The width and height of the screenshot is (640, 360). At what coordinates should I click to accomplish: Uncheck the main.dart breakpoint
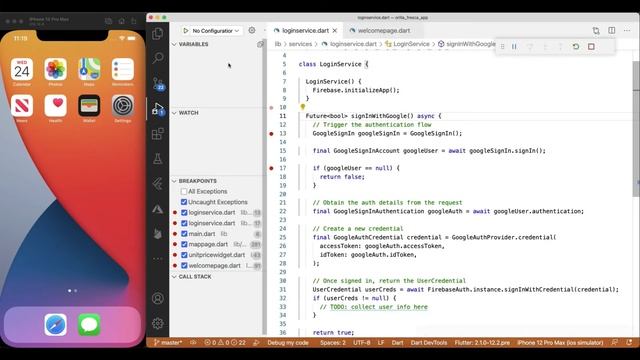[184, 234]
